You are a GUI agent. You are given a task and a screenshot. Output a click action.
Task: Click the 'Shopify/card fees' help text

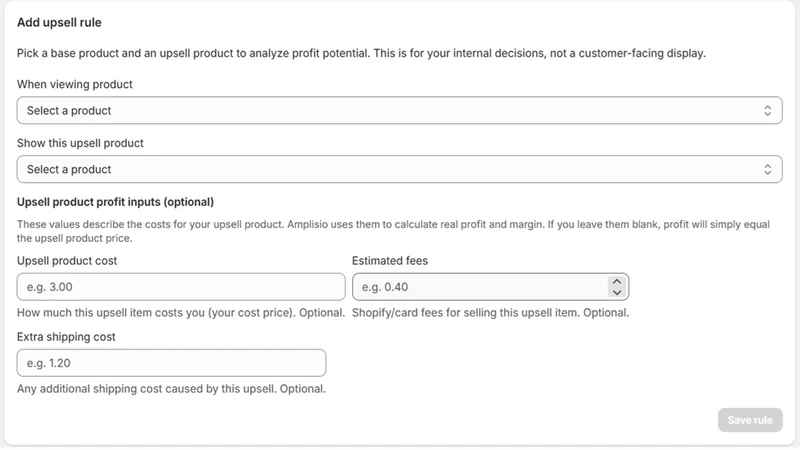(x=490, y=313)
